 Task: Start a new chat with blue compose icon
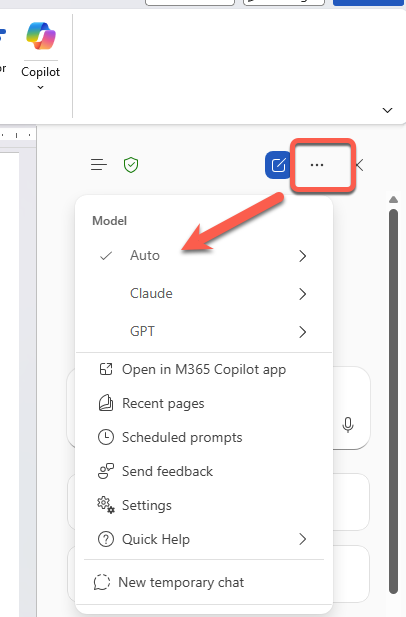(278, 165)
